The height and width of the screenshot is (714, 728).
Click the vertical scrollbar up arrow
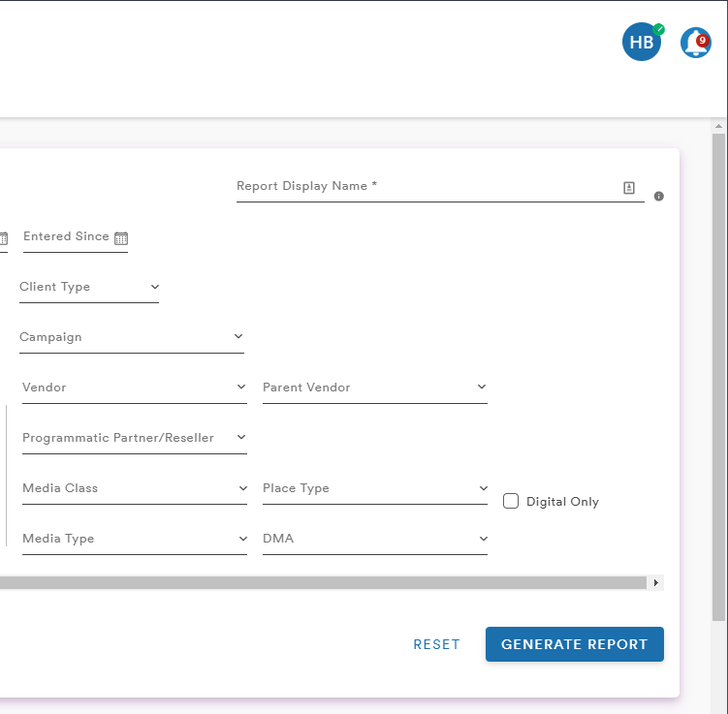click(x=718, y=126)
